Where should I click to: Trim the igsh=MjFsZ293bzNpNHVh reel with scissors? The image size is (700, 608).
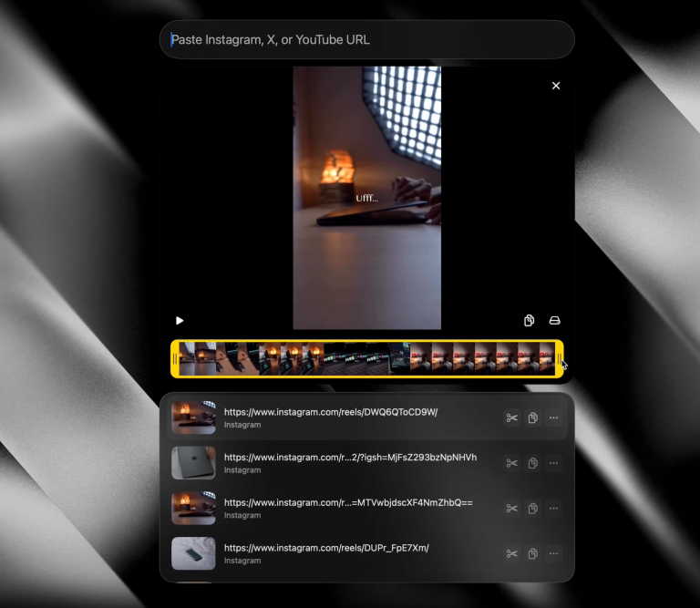(512, 463)
